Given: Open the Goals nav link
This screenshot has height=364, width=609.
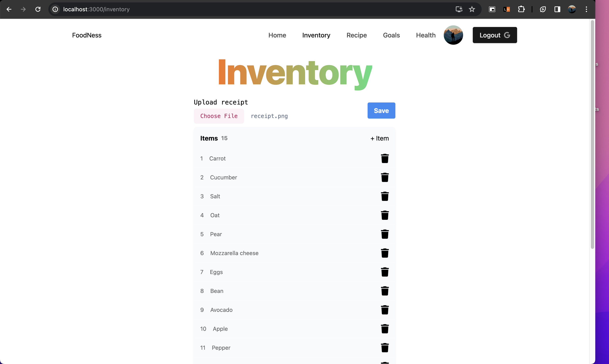Looking at the screenshot, I should pos(391,35).
